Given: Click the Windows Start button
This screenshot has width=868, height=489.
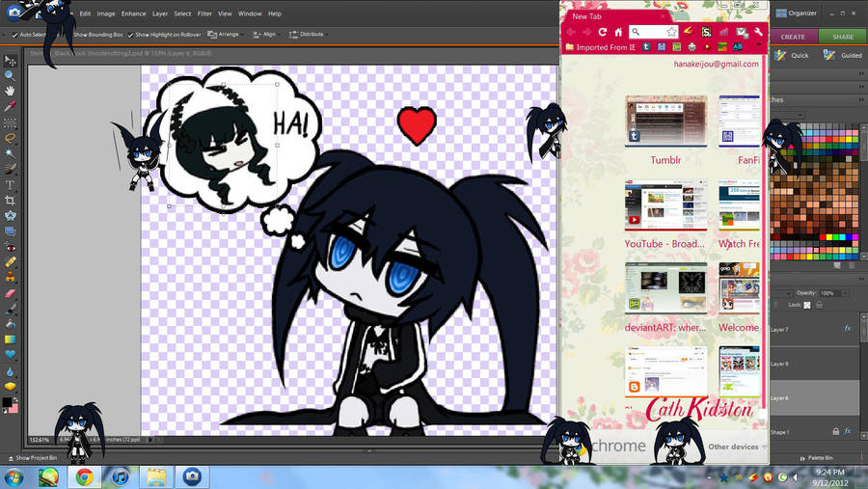Looking at the screenshot, I should [14, 476].
